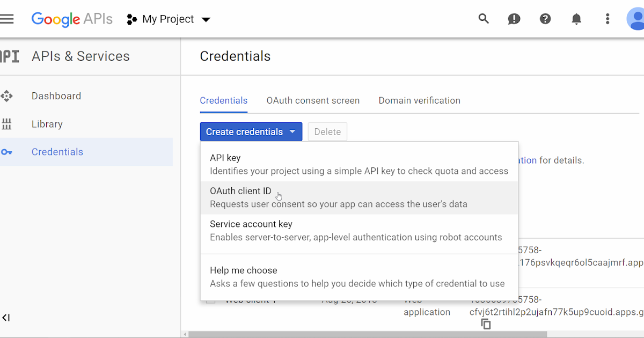The image size is (644, 338).
Task: Open the three-dot overflow menu
Action: pos(607,19)
